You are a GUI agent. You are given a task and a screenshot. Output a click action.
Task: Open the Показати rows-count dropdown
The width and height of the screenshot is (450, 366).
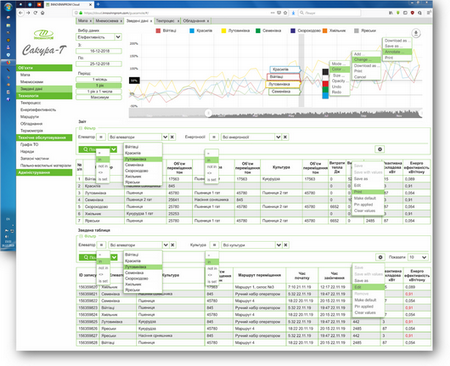pyautogui.click(x=418, y=257)
